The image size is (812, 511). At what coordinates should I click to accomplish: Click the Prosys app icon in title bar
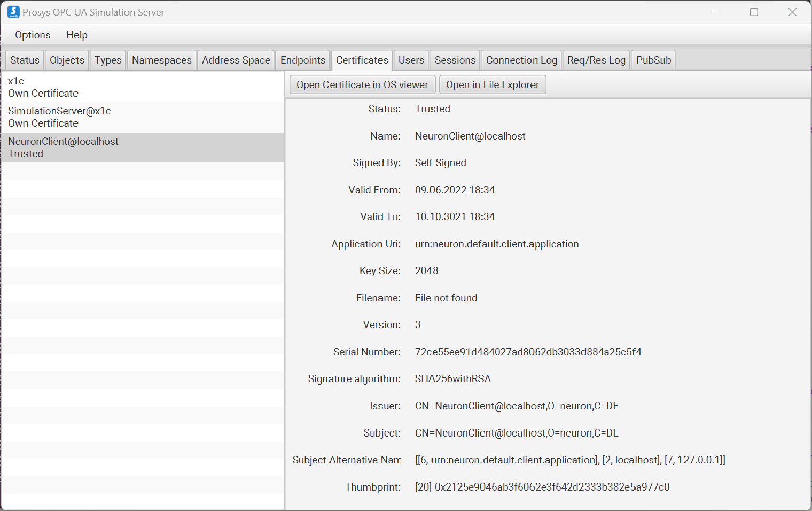click(x=13, y=12)
